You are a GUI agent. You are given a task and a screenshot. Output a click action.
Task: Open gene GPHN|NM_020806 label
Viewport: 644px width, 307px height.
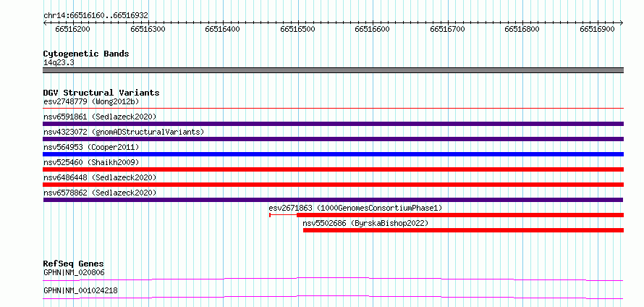point(75,272)
